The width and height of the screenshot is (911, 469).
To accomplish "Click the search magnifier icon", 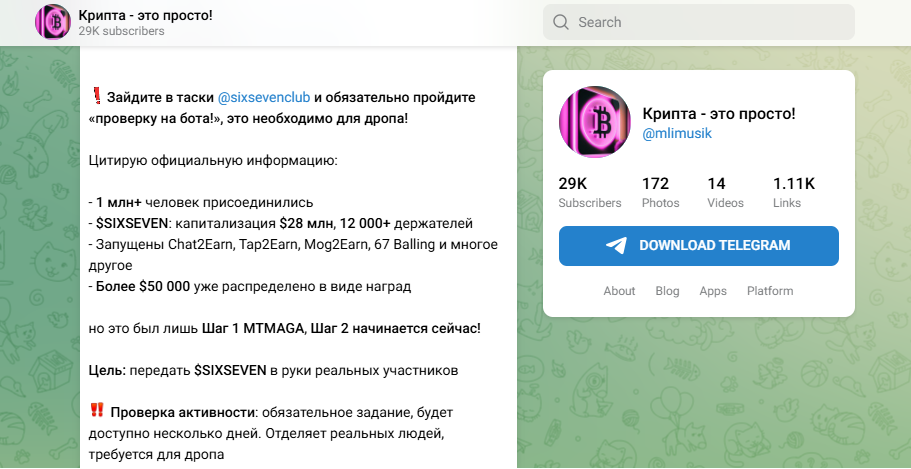I will pyautogui.click(x=561, y=22).
